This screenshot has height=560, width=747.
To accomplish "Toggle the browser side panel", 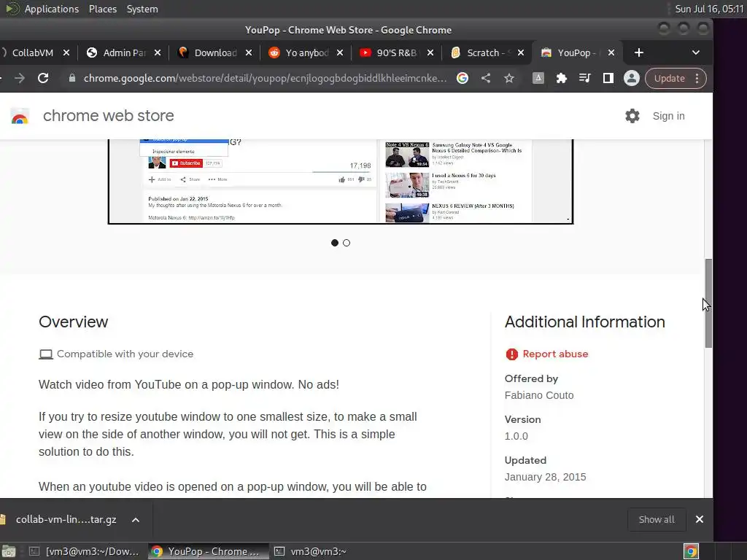I will pyautogui.click(x=608, y=78).
